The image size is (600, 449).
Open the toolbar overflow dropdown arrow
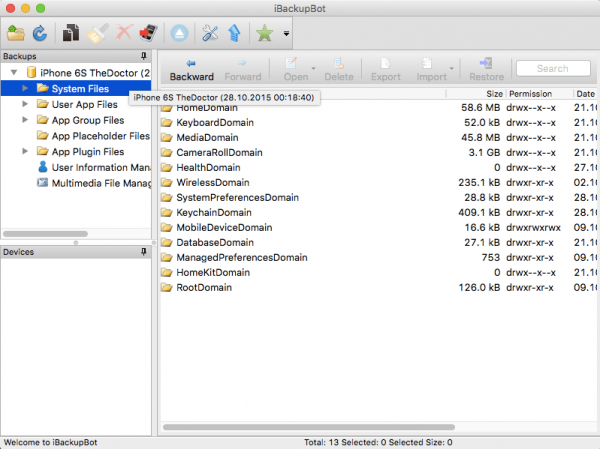(286, 34)
